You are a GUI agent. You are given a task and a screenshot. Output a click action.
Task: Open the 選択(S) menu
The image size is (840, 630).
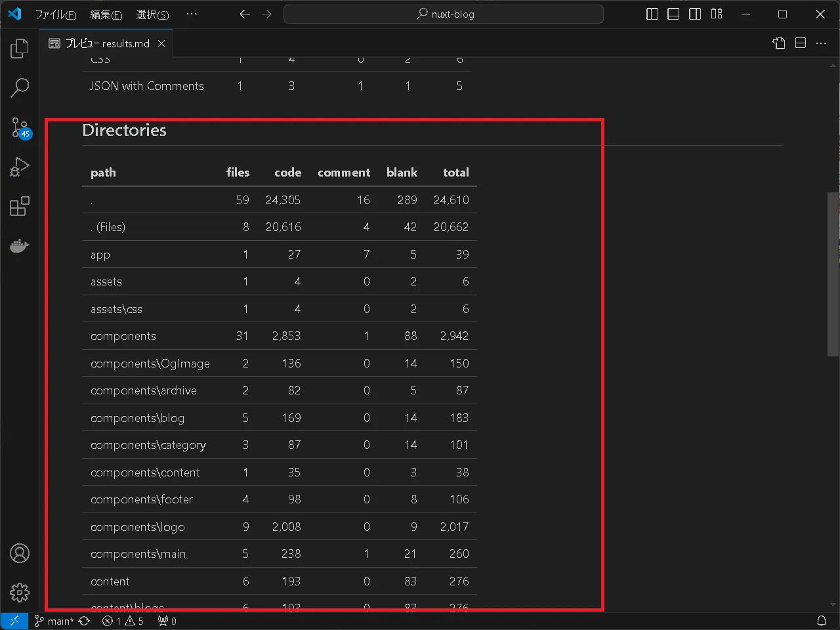(152, 14)
